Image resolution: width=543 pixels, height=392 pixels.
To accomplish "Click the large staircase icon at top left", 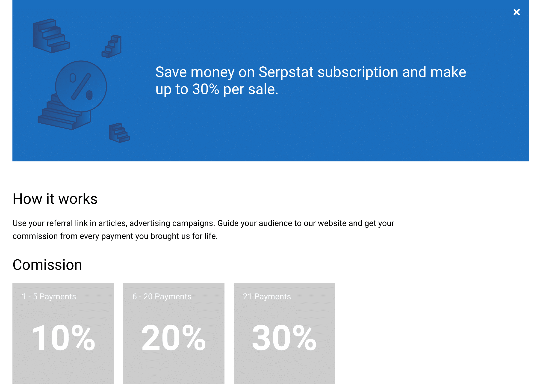I will [x=51, y=36].
